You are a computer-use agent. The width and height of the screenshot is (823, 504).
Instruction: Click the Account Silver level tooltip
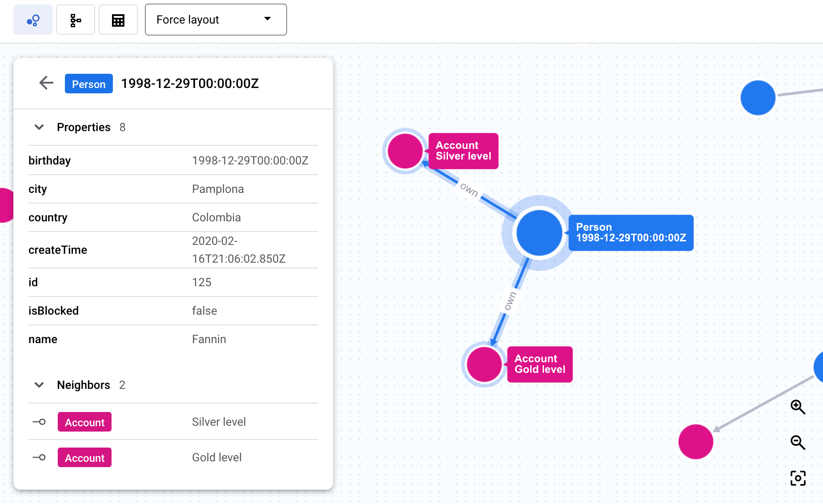tap(463, 151)
